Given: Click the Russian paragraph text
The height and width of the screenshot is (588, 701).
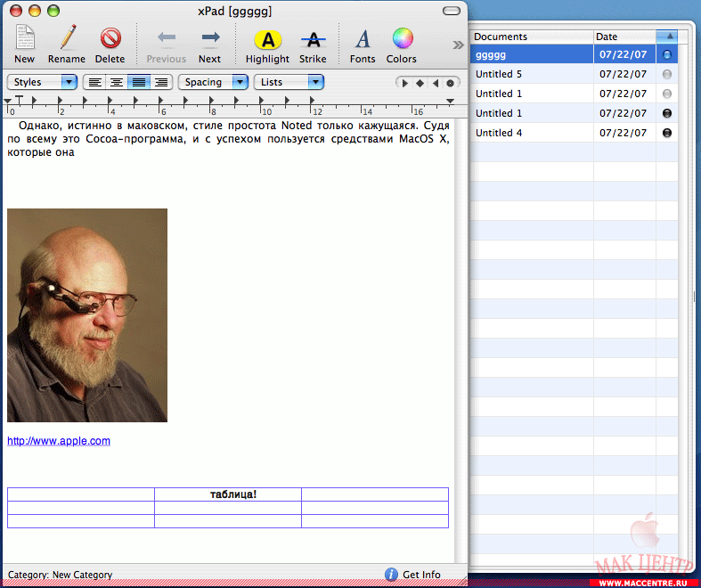Looking at the screenshot, I should click(x=228, y=139).
